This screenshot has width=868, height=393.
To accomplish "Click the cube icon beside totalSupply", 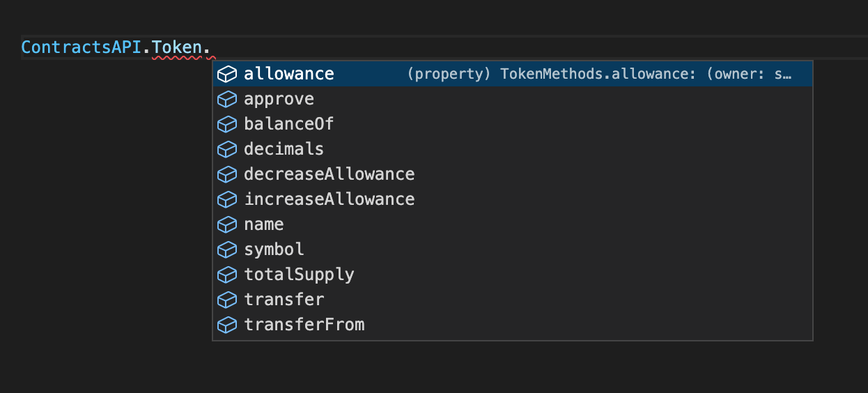I will click(227, 275).
